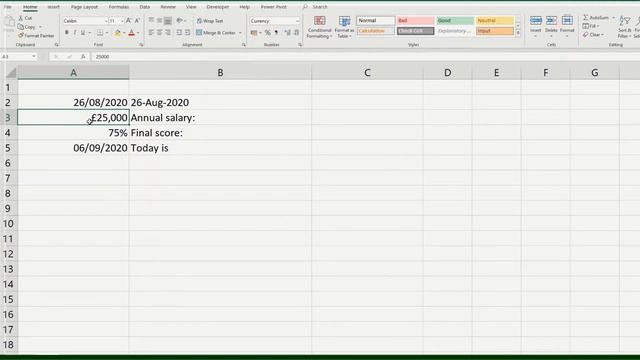This screenshot has width=640, height=360.
Task: Set Middle Align vertical alignment
Action: tap(160, 20)
